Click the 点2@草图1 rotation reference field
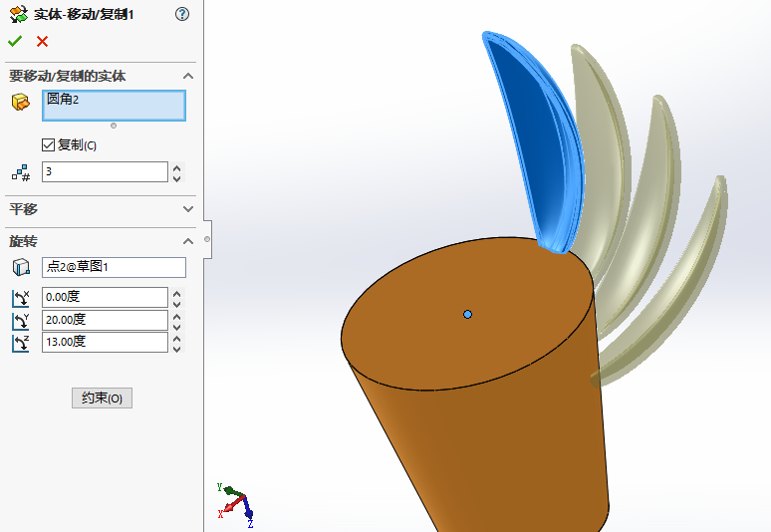 click(x=114, y=267)
